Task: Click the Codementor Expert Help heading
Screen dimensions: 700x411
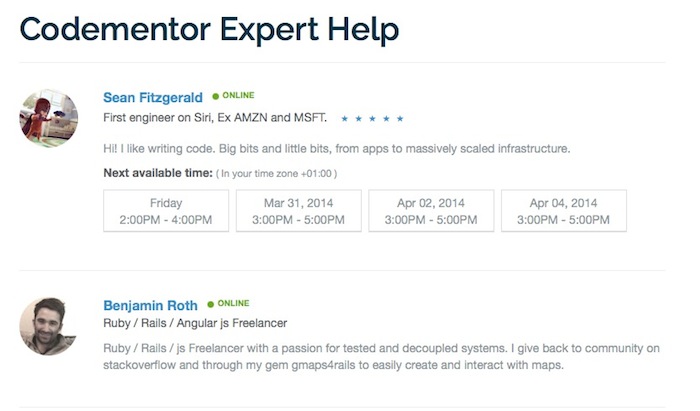Action: click(209, 28)
